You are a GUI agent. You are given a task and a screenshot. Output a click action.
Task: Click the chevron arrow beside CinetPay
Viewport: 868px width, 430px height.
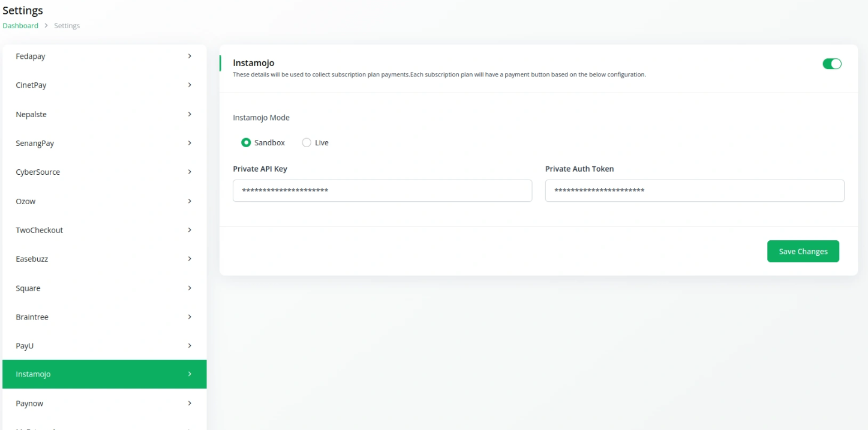[x=190, y=85]
